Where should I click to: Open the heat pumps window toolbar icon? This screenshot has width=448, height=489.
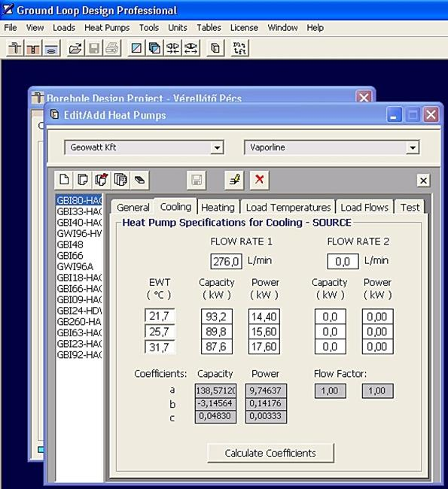pyautogui.click(x=215, y=48)
